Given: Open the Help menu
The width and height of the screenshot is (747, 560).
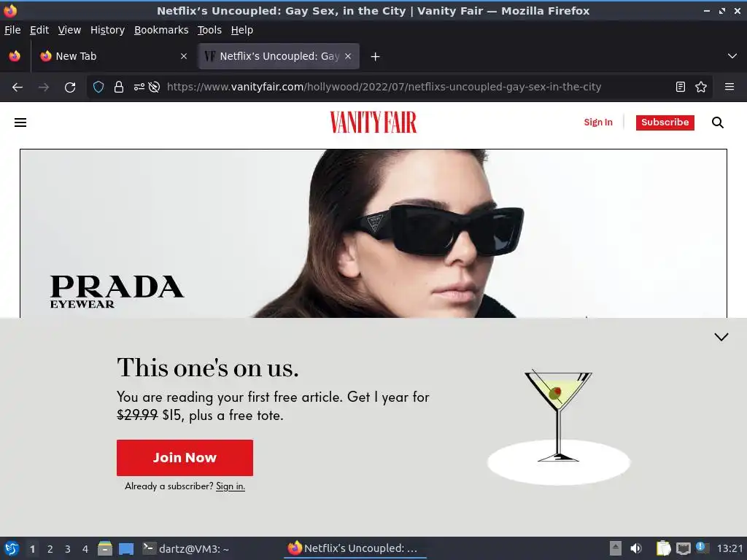Looking at the screenshot, I should click(x=242, y=30).
